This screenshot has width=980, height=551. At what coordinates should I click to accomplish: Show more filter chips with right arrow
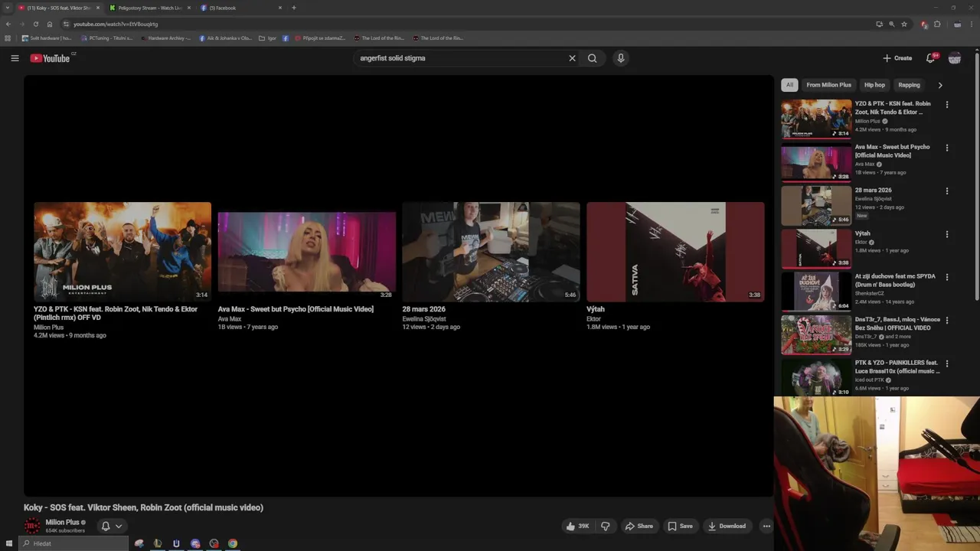(940, 85)
